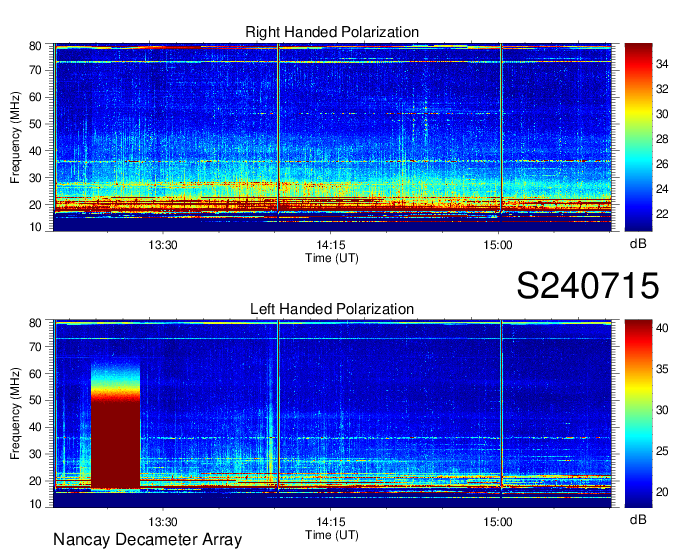Click the 40 MHz tick of Right Handed plot
This screenshot has width=680, height=552.
[35, 151]
